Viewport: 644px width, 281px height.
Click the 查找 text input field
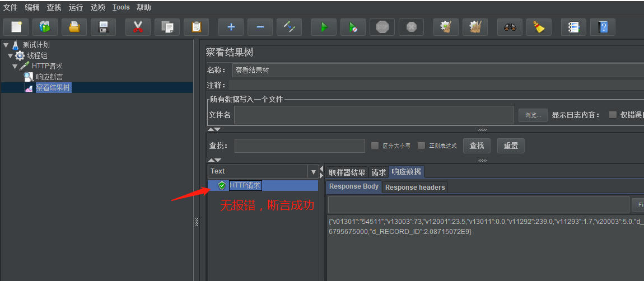(300, 146)
